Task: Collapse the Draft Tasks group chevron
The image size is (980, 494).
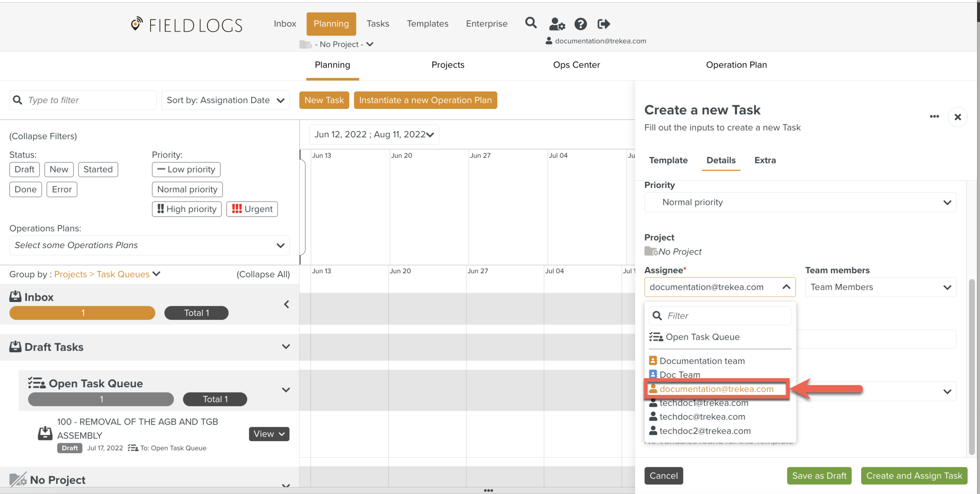Action: pyautogui.click(x=286, y=347)
